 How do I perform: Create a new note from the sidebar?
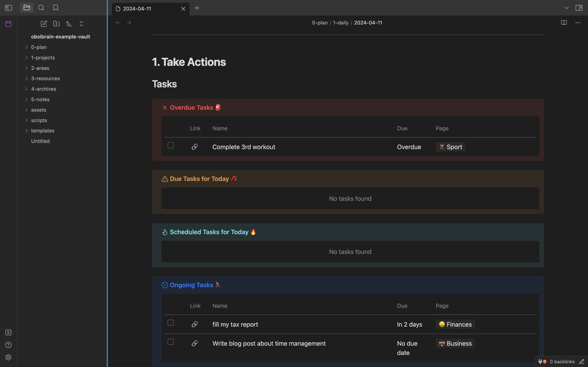(44, 24)
